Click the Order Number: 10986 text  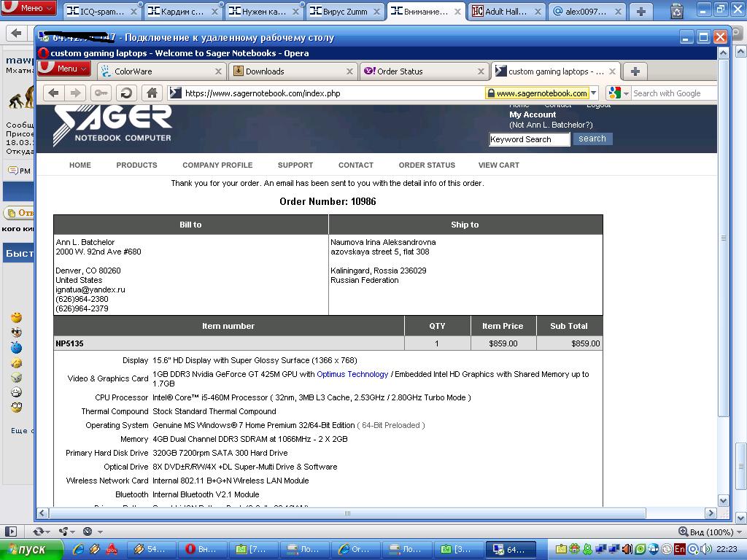coord(328,201)
